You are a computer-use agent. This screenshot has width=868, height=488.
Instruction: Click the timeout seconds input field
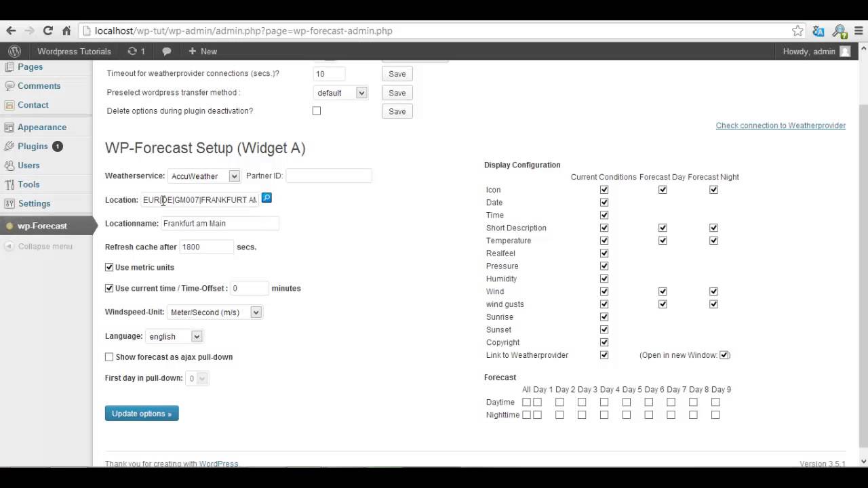pos(329,74)
